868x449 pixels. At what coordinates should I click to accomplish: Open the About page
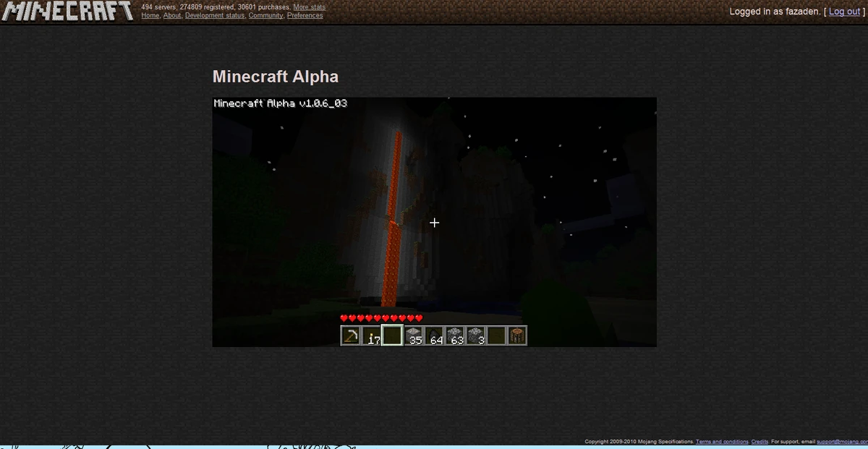pos(171,15)
